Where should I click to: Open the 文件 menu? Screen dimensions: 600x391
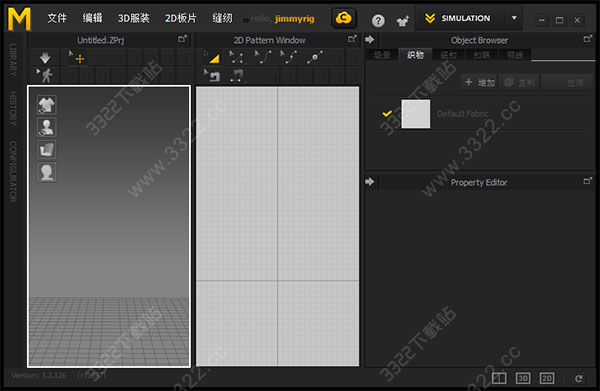[x=57, y=18]
